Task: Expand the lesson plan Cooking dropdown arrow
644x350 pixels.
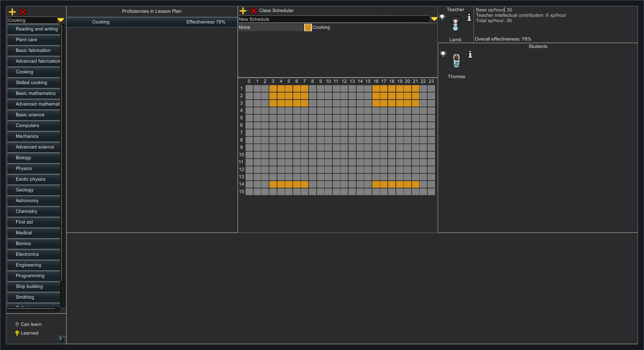Action: tap(61, 20)
